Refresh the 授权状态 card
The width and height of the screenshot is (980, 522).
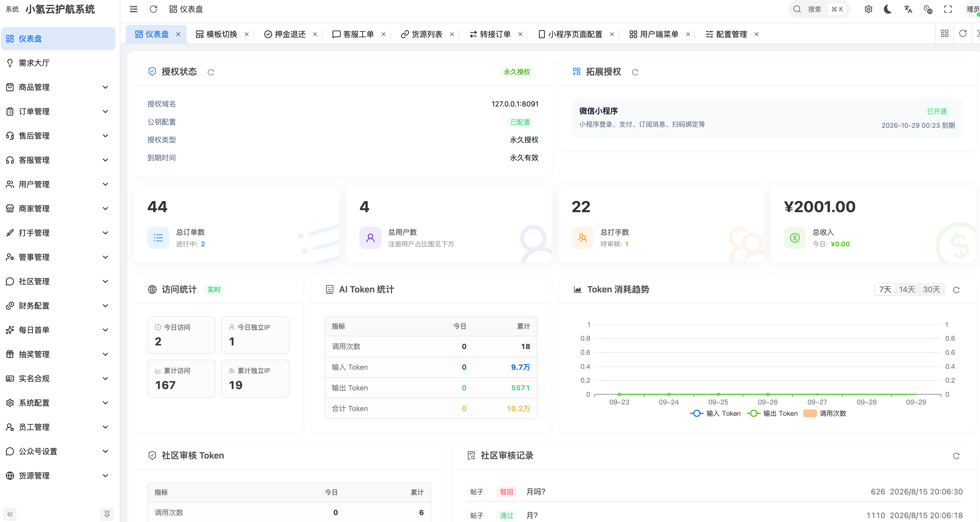(211, 72)
